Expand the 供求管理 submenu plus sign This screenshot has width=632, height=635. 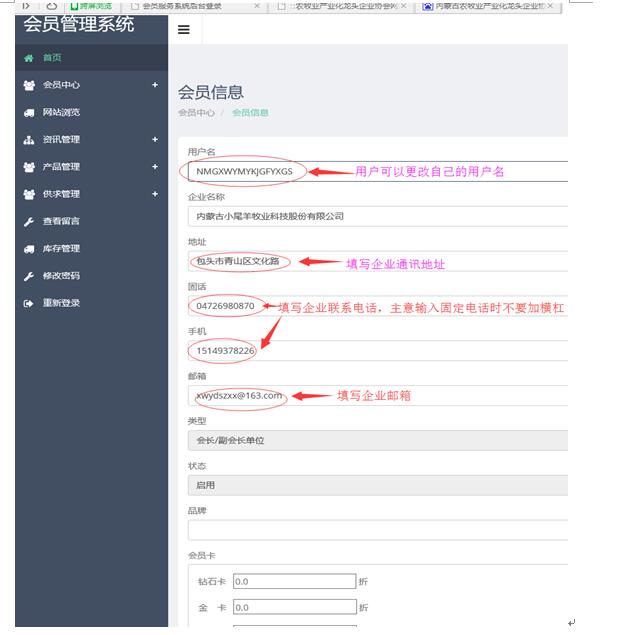155,194
